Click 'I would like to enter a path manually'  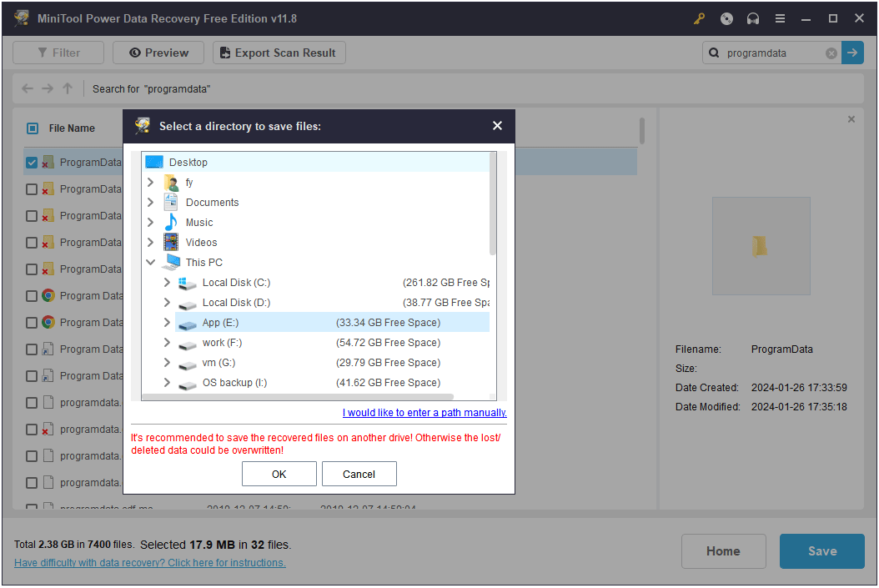(x=424, y=413)
